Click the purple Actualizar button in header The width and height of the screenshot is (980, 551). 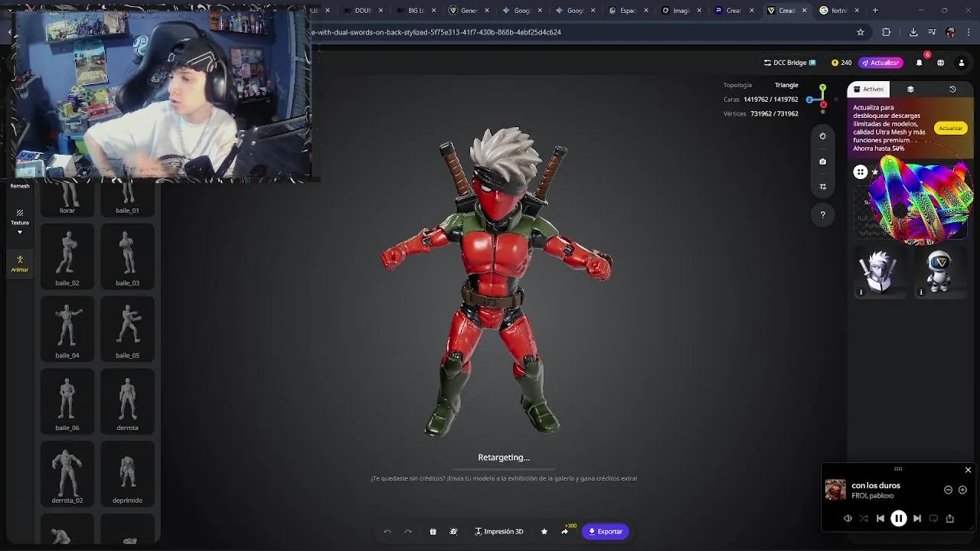(880, 63)
